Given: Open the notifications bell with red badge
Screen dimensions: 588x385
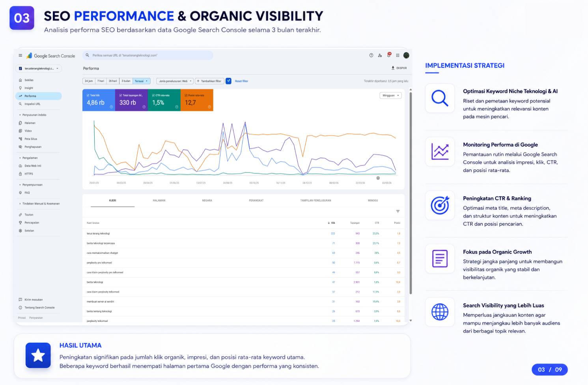Looking at the screenshot, I should tap(389, 55).
